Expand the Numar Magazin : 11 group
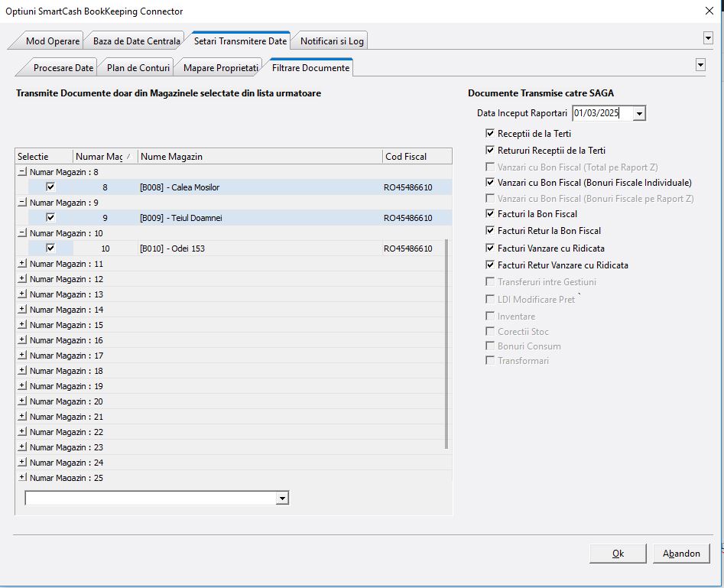This screenshot has width=724, height=588. 21,263
